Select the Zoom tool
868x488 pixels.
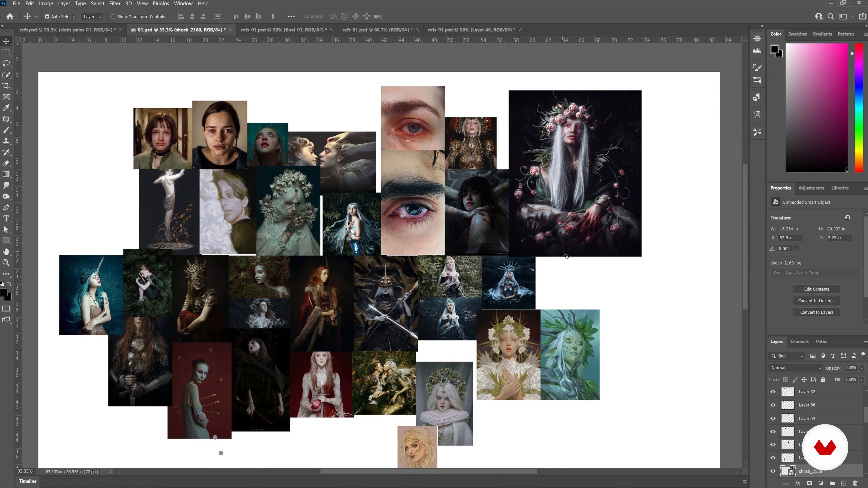click(x=6, y=263)
